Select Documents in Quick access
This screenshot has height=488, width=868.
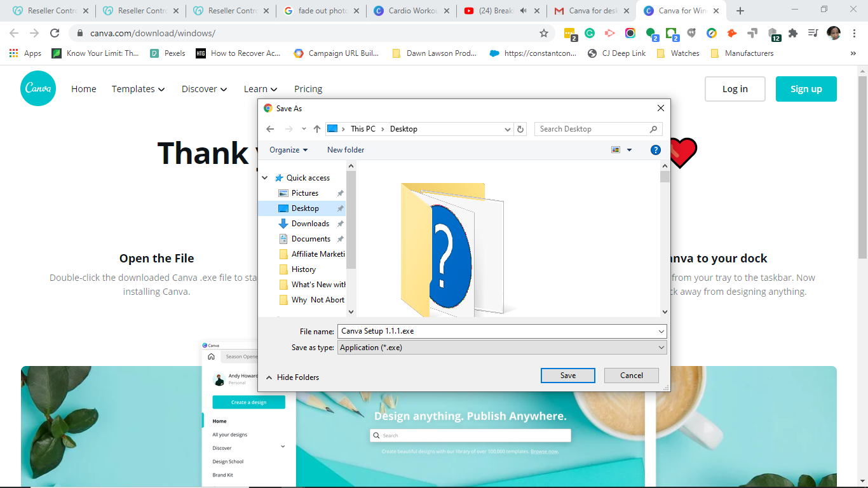click(311, 239)
